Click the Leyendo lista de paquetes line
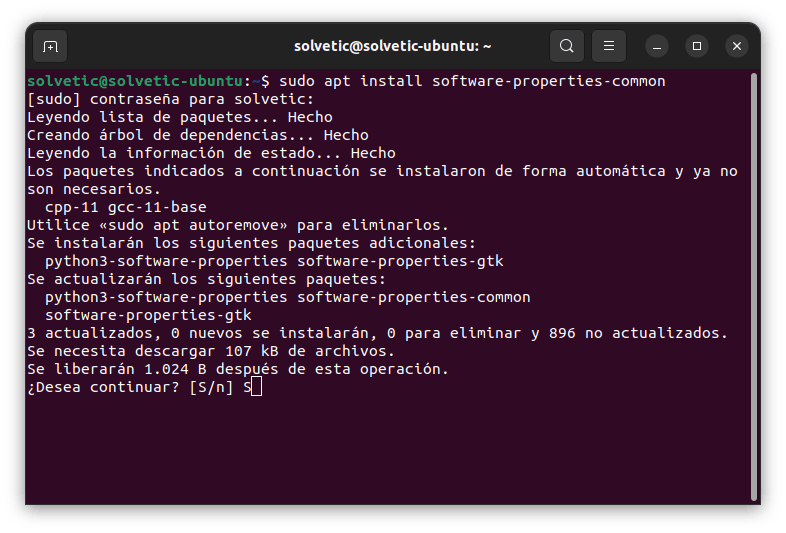786x533 pixels. pyautogui.click(x=179, y=117)
